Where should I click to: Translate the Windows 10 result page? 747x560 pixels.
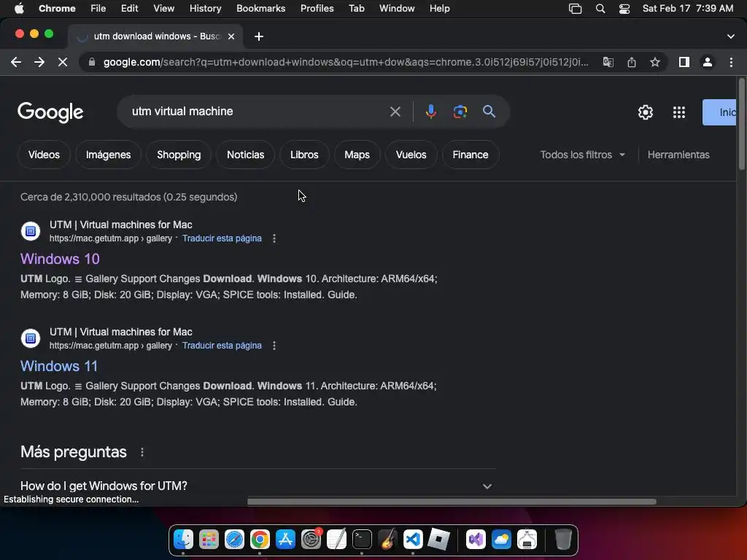point(222,238)
